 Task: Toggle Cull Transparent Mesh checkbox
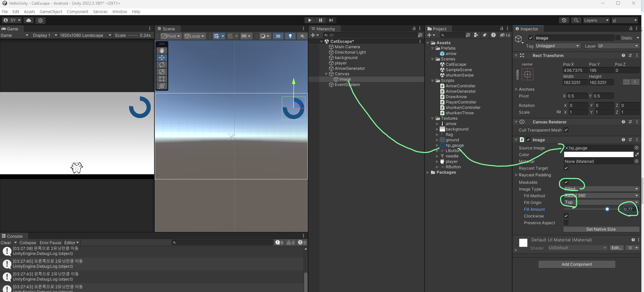click(x=566, y=130)
